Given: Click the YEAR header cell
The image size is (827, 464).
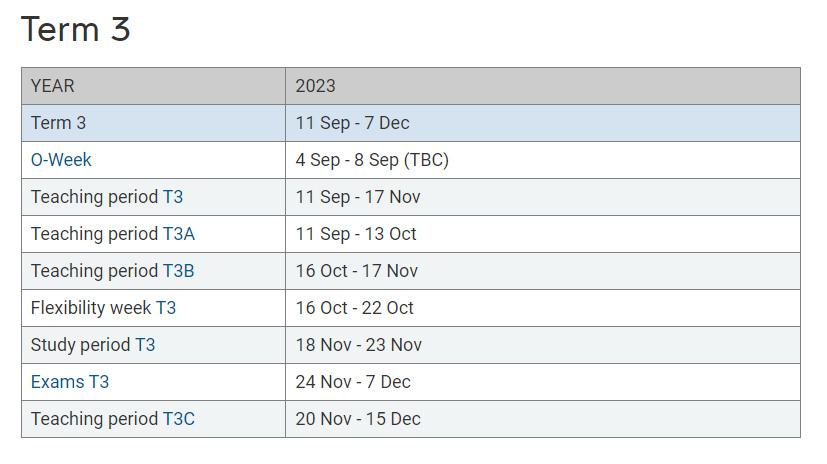Looking at the screenshot, I should click(x=153, y=86).
